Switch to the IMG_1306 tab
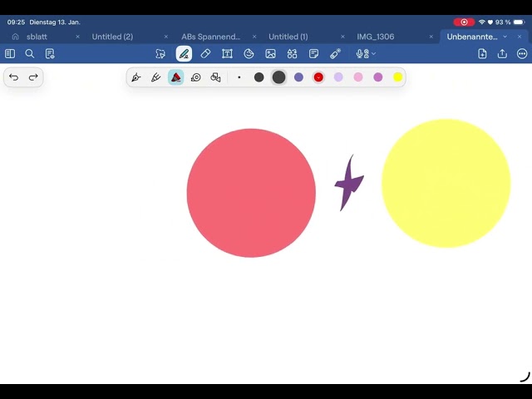The image size is (532, 399). click(x=376, y=37)
